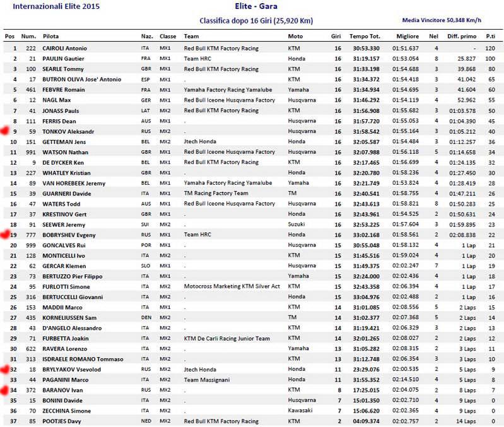Click the Tempo Tot. column header
Image resolution: width=504 pixels, height=427 pixels.
[x=365, y=37]
